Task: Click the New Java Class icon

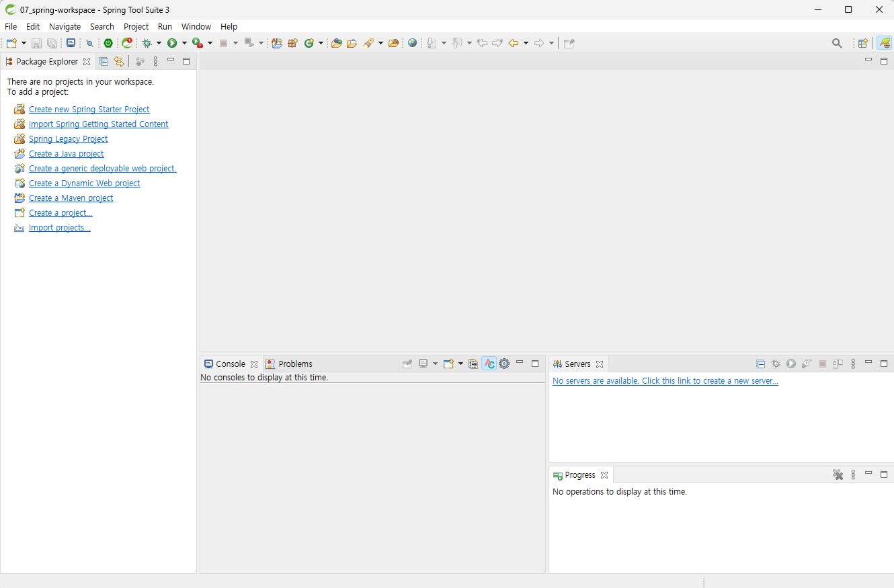Action: (x=309, y=43)
